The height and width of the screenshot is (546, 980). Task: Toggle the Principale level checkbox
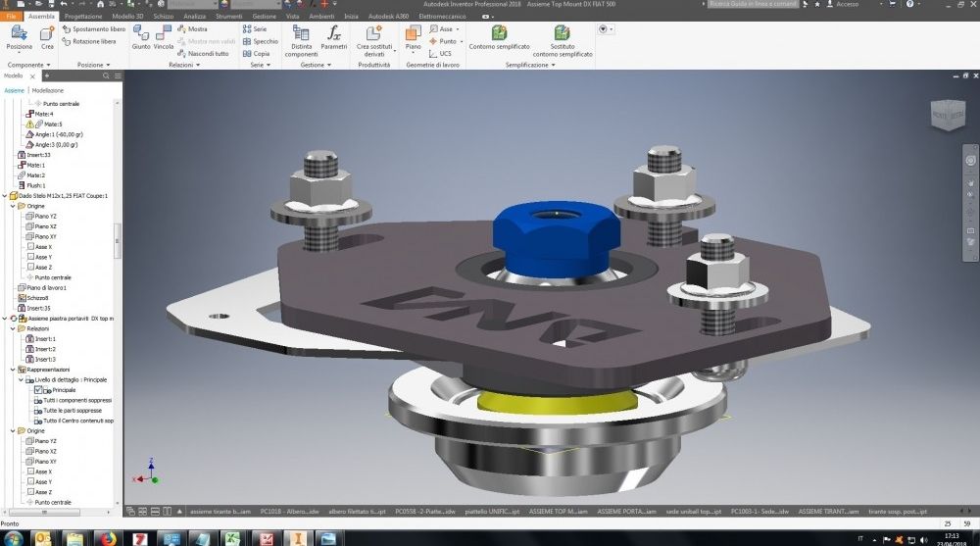(38, 389)
